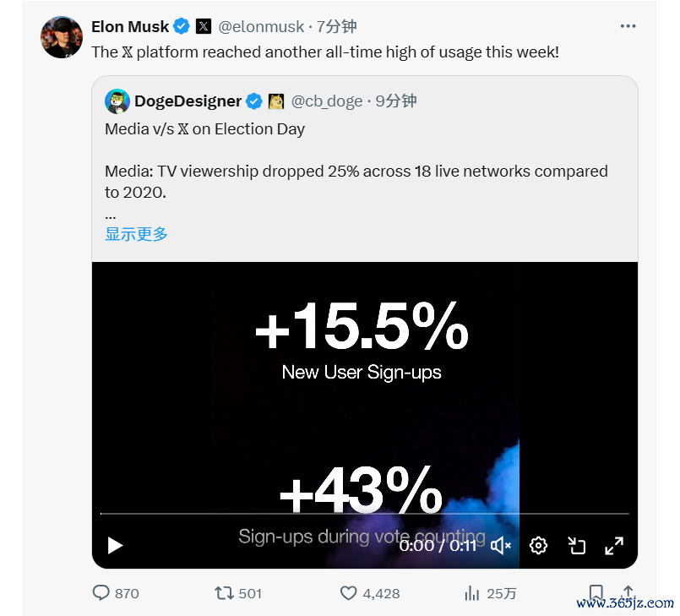The height and width of the screenshot is (616, 680).
Task: Enable picture-in-picture for the video
Action: point(577,545)
